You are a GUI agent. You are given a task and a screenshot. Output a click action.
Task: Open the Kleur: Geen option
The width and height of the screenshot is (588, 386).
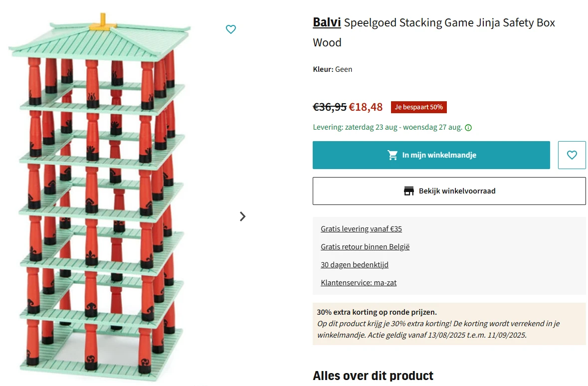coord(332,69)
